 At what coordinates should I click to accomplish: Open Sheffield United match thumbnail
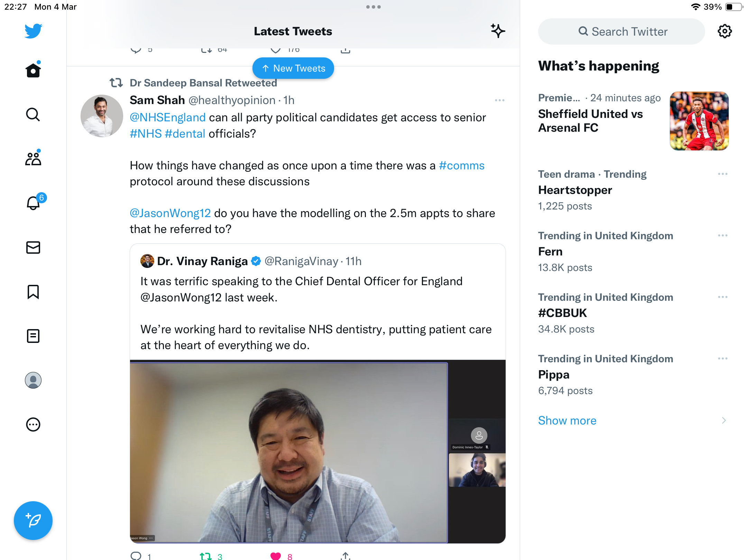pyautogui.click(x=699, y=121)
